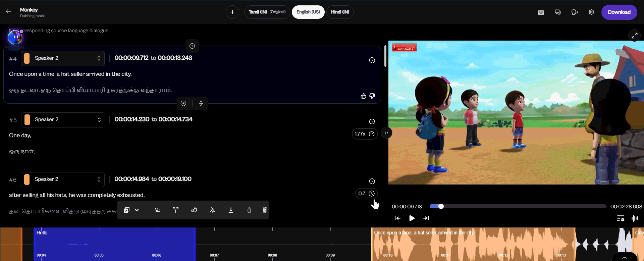
Task: Click the video playback progress slider
Action: [x=518, y=206]
